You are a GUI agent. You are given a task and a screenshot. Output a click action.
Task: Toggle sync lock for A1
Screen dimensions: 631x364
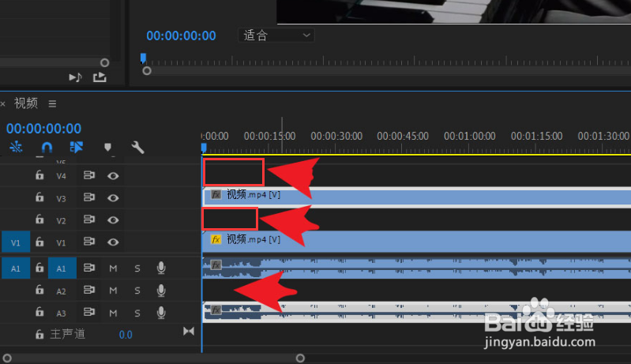point(89,268)
